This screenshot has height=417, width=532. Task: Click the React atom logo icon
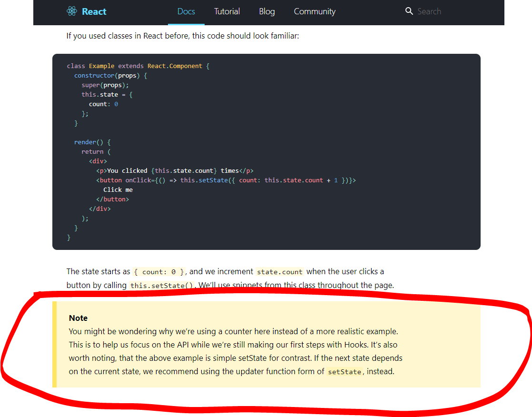[x=71, y=11]
